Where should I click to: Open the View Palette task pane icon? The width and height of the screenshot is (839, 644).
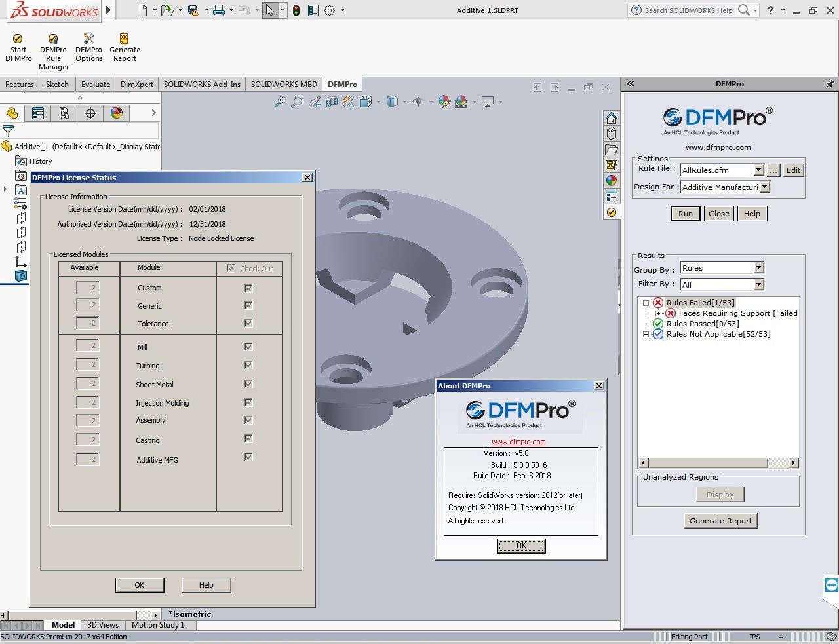612,165
